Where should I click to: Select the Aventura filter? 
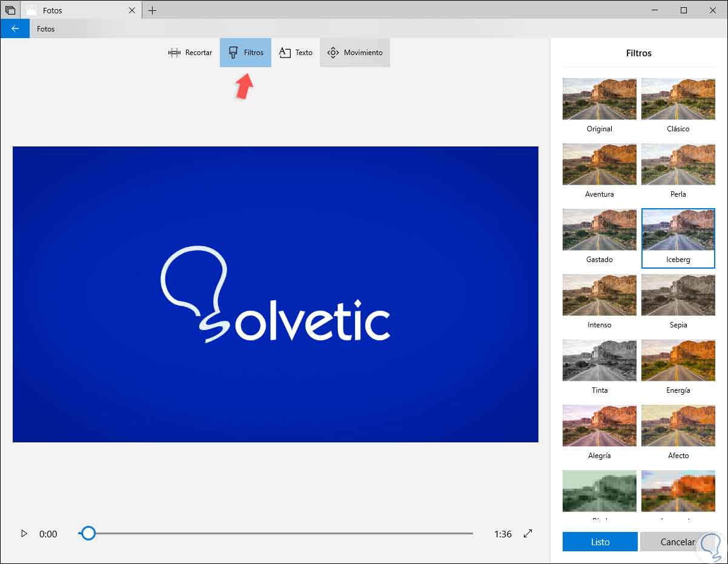pos(599,165)
